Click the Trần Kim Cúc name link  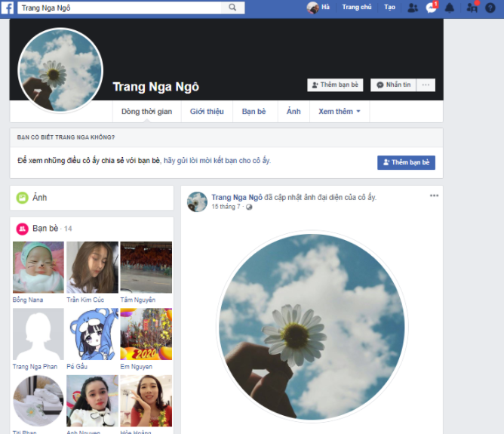pyautogui.click(x=85, y=300)
